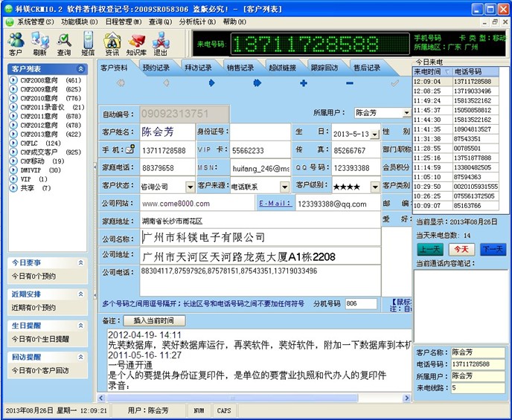Click the SMS envelope icon beside 手机
Screen dimensions: 512x420
pyautogui.click(x=130, y=149)
